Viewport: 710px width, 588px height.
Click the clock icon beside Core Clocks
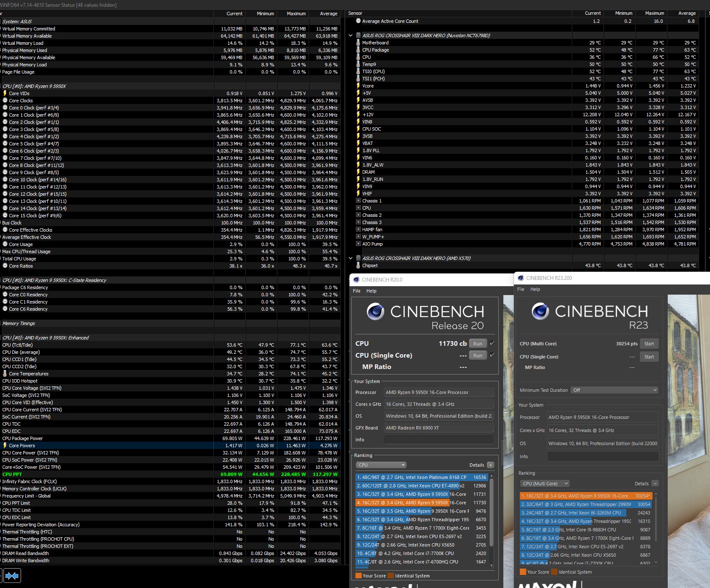click(x=5, y=101)
